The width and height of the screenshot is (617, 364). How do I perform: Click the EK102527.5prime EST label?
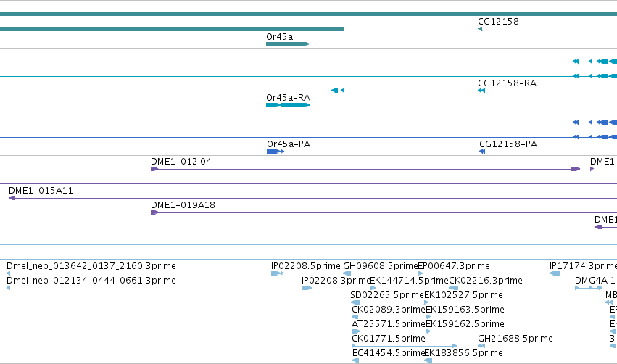pyautogui.click(x=463, y=295)
